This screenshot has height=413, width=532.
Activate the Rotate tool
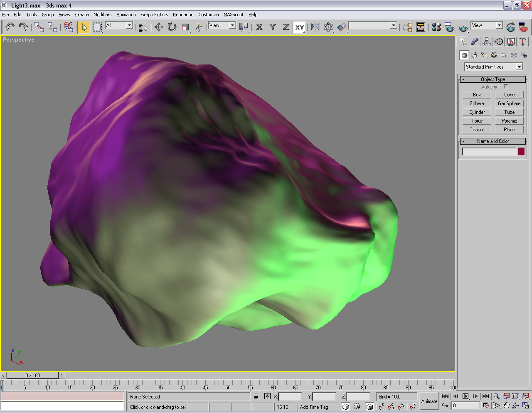pos(172,27)
